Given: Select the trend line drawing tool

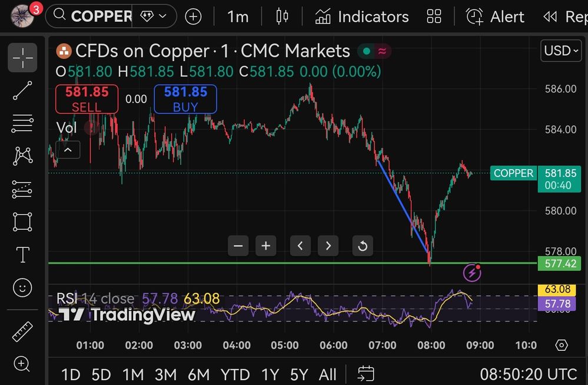Looking at the screenshot, I should coord(22,91).
